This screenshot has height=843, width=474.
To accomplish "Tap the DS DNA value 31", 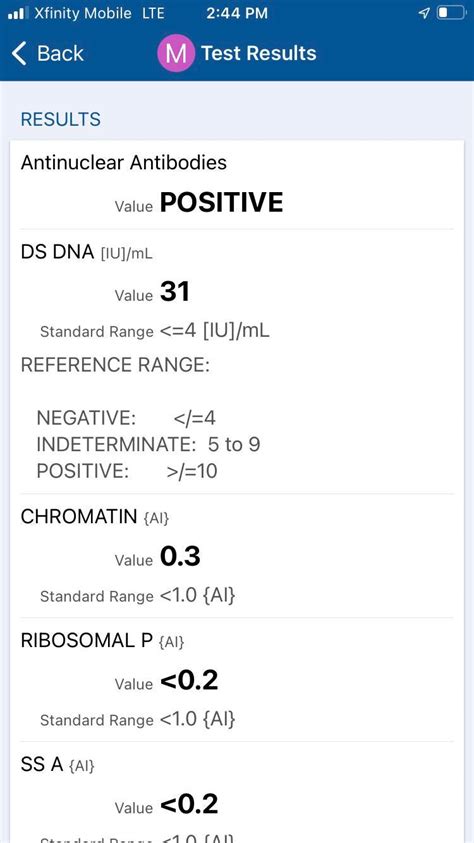I will [175, 292].
